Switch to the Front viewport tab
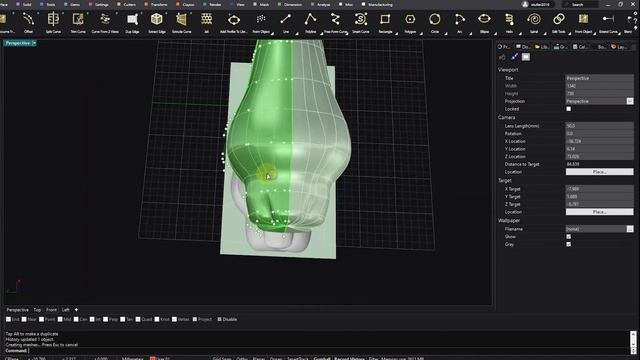Image resolution: width=640 pixels, height=360 pixels. pos(51,310)
